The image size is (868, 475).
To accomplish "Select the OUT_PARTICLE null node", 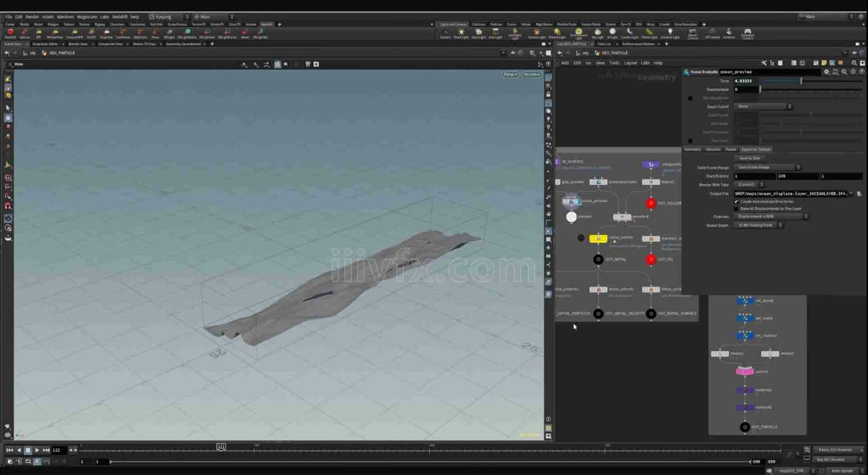I will tap(744, 427).
